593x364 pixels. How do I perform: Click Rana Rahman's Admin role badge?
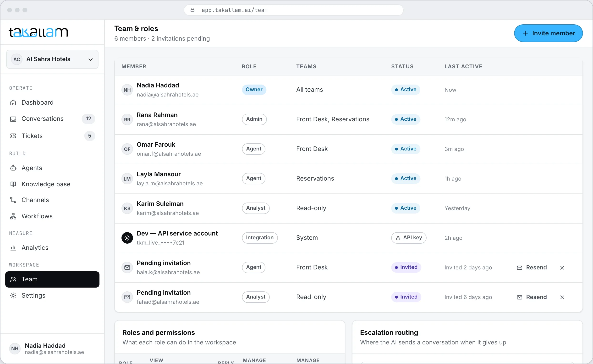click(254, 119)
